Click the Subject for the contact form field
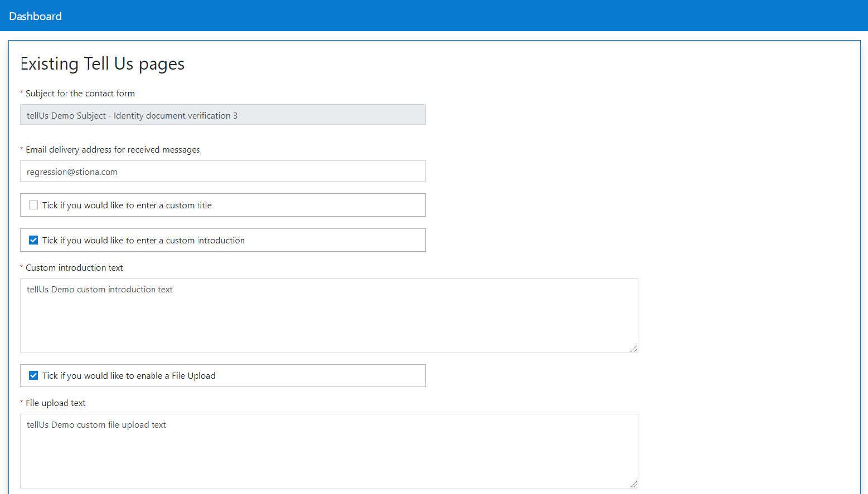This screenshot has width=868, height=494. tap(222, 115)
